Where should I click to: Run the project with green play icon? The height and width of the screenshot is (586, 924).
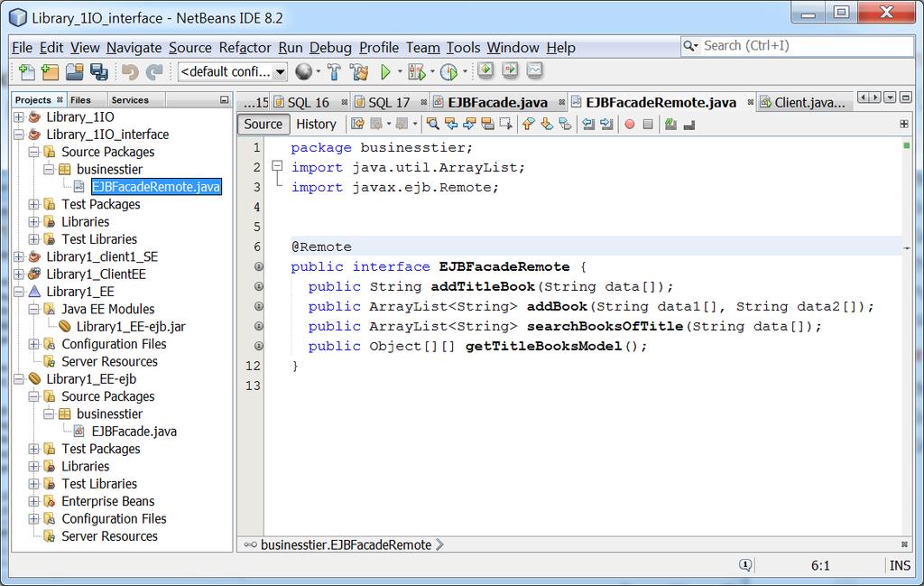[x=385, y=72]
